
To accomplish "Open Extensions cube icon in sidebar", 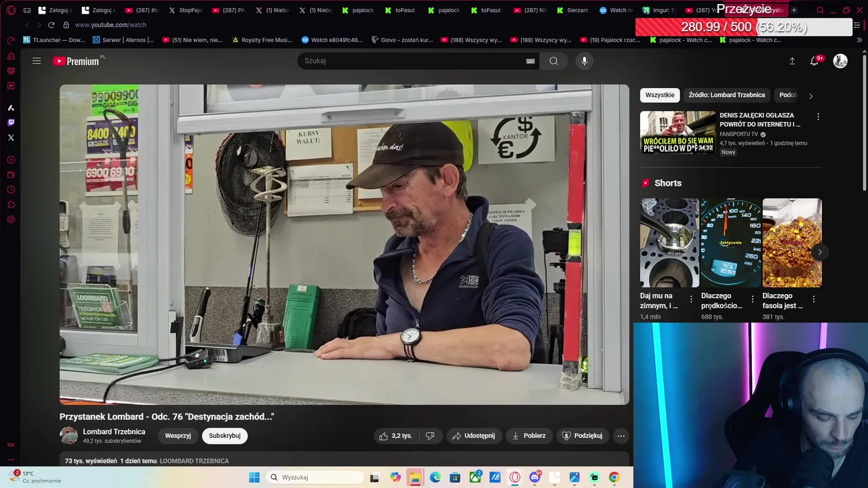I will (11, 205).
